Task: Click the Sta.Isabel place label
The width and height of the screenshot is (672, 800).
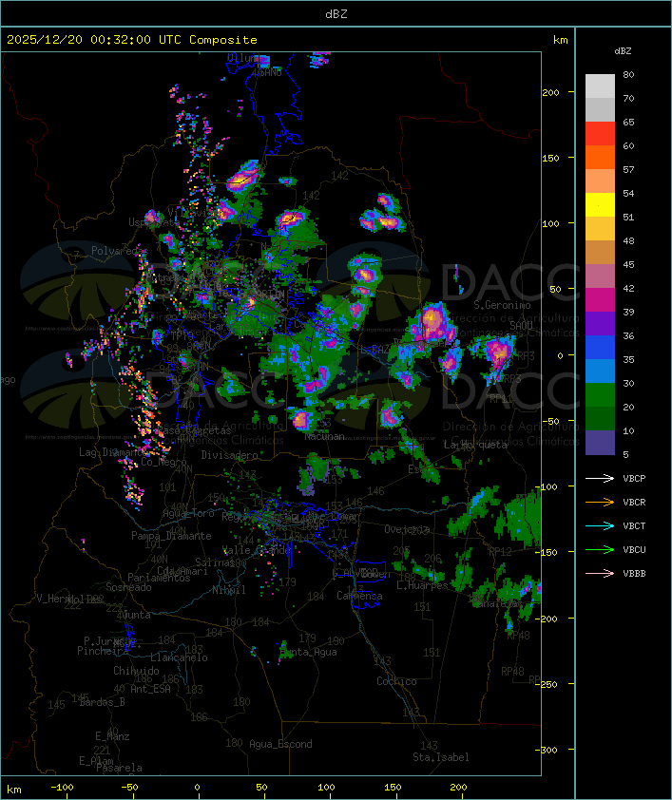Action: coord(441,757)
